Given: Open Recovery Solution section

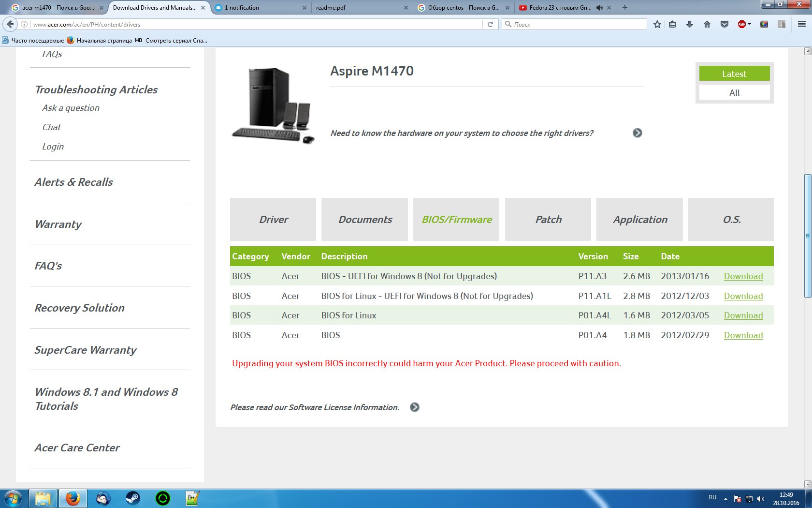Looking at the screenshot, I should pyautogui.click(x=79, y=308).
